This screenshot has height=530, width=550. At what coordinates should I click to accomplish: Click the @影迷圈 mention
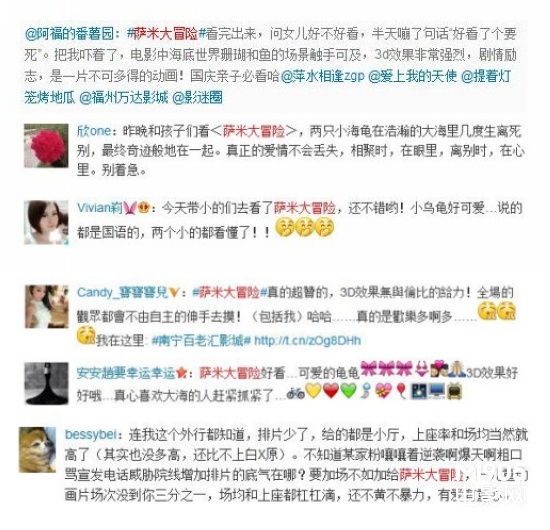pos(197,98)
